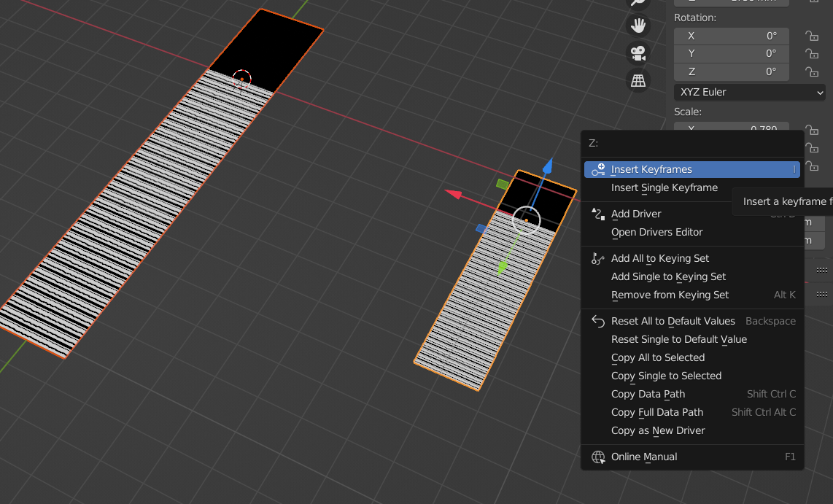Lock the Rotation X value
Viewport: 833px width, 504px height.
pos(812,35)
